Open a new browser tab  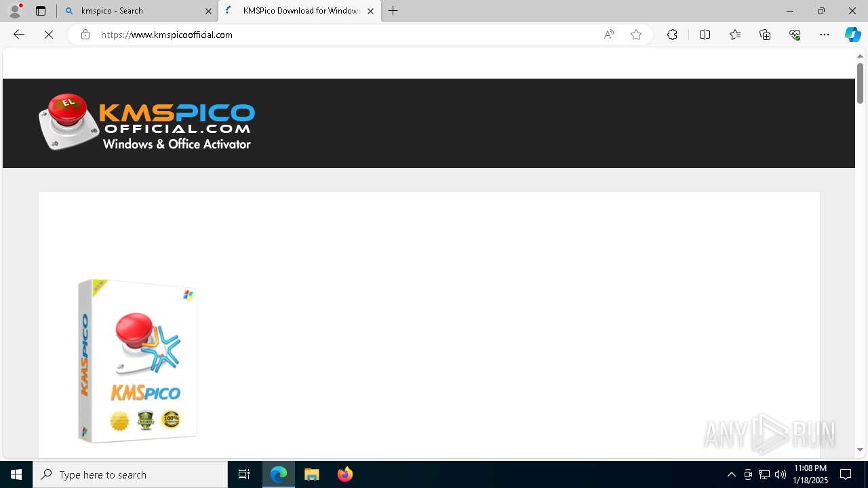pyautogui.click(x=393, y=11)
